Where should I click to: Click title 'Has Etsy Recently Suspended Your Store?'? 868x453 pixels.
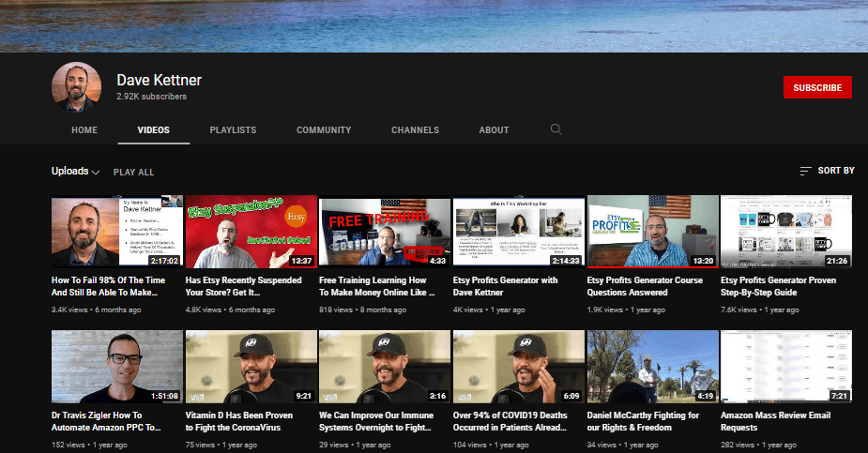tap(244, 286)
